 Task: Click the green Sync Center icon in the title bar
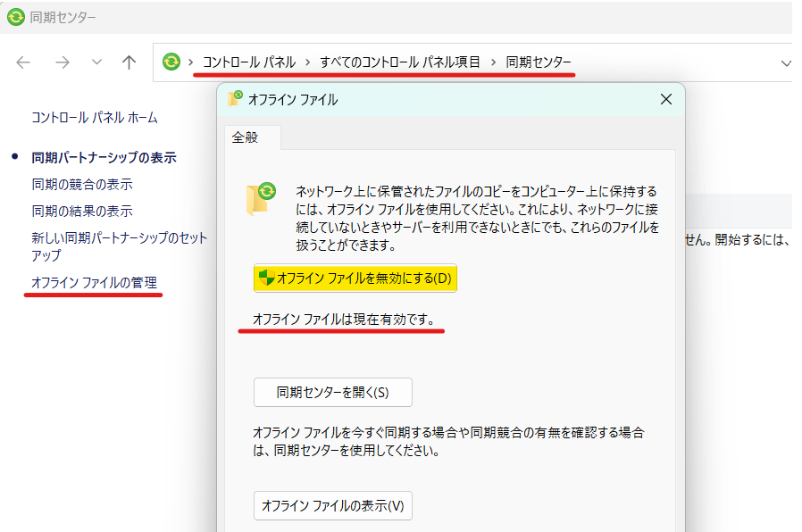pyautogui.click(x=14, y=15)
